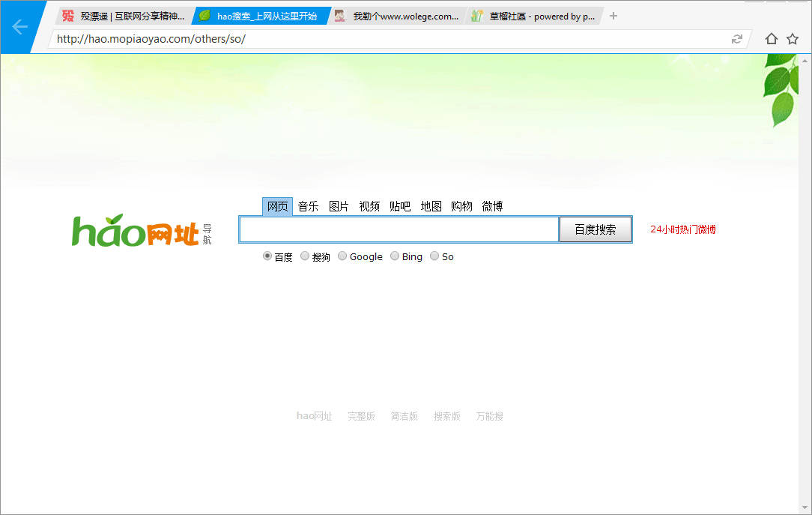Switch to the hao搜索 browser tab
Screen dimensions: 812x515
click(x=261, y=16)
